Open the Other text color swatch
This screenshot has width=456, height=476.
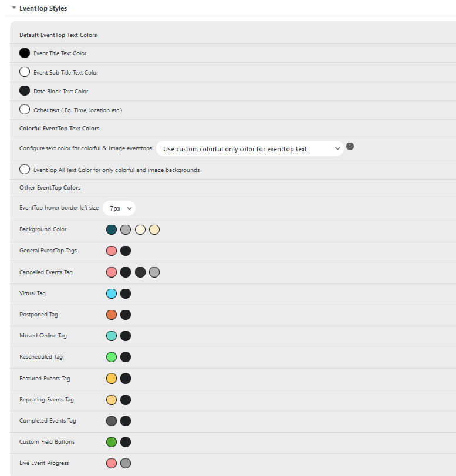[x=25, y=110]
